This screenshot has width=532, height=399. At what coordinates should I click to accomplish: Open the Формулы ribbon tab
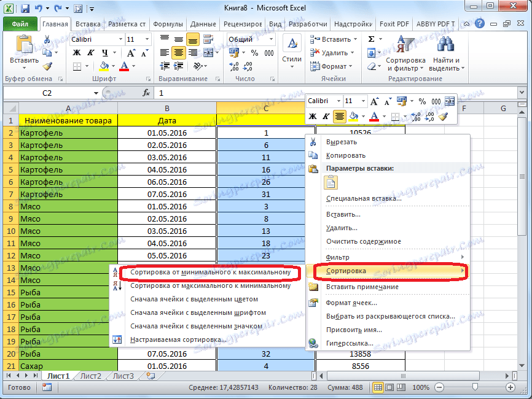[168, 24]
